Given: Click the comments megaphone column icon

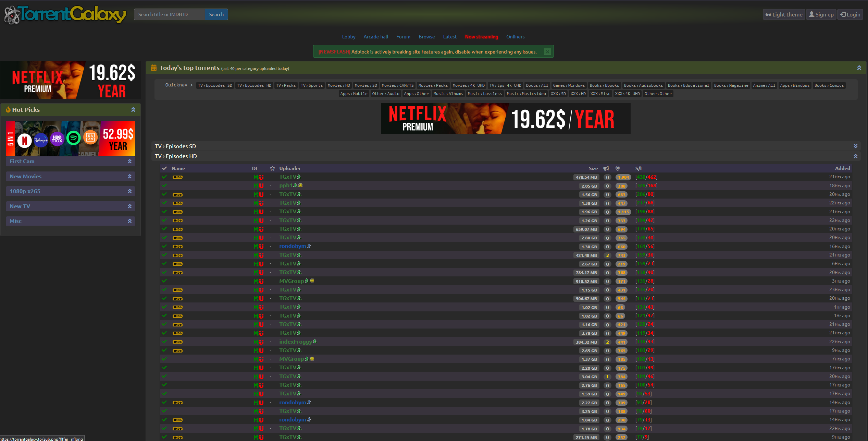Looking at the screenshot, I should pyautogui.click(x=606, y=168).
